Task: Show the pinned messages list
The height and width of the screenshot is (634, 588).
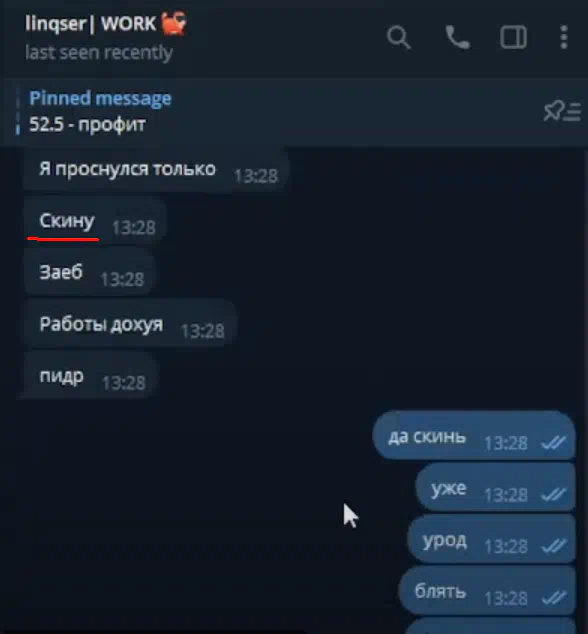Action: [x=562, y=111]
